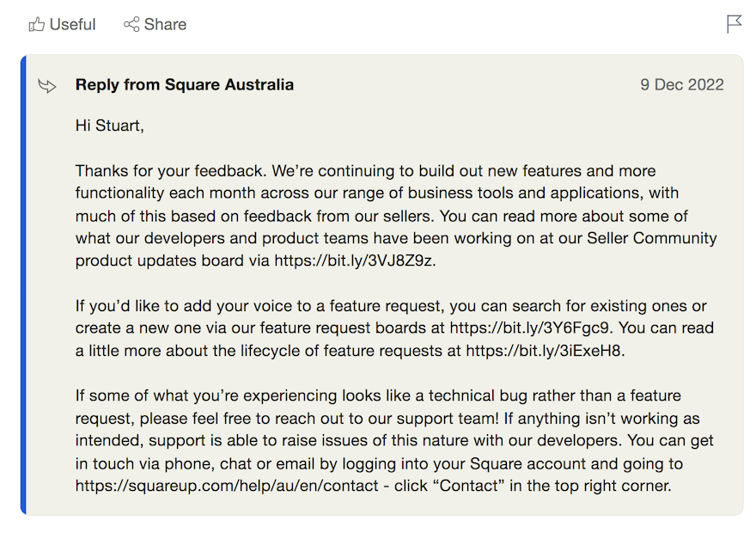Click the share network icon
Screen dimensions: 756x533
pos(131,24)
